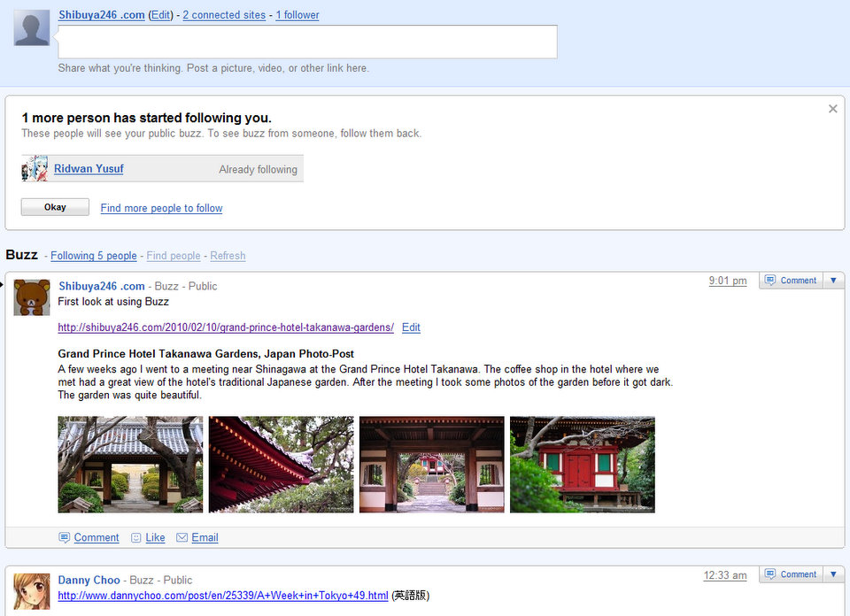
Task: Open the 1 follower link
Action: click(297, 15)
